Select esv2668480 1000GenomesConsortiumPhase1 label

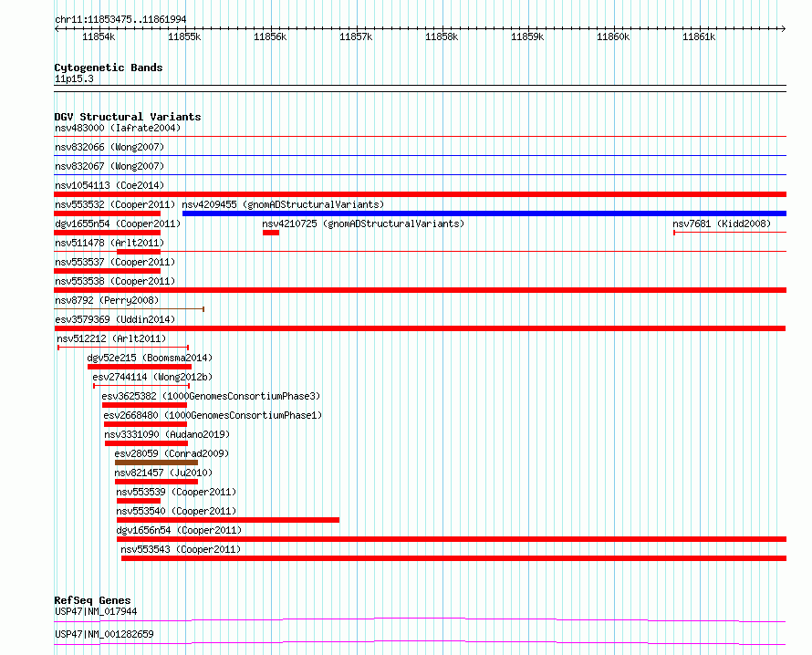click(213, 416)
